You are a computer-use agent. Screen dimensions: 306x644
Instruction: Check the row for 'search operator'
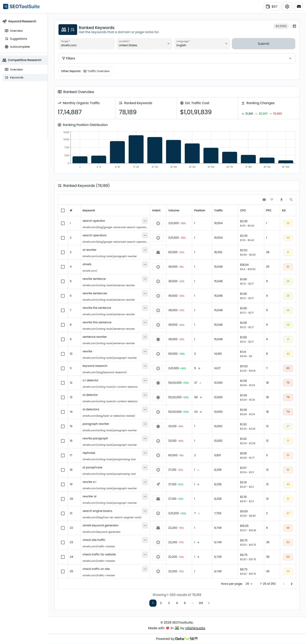[63, 223]
